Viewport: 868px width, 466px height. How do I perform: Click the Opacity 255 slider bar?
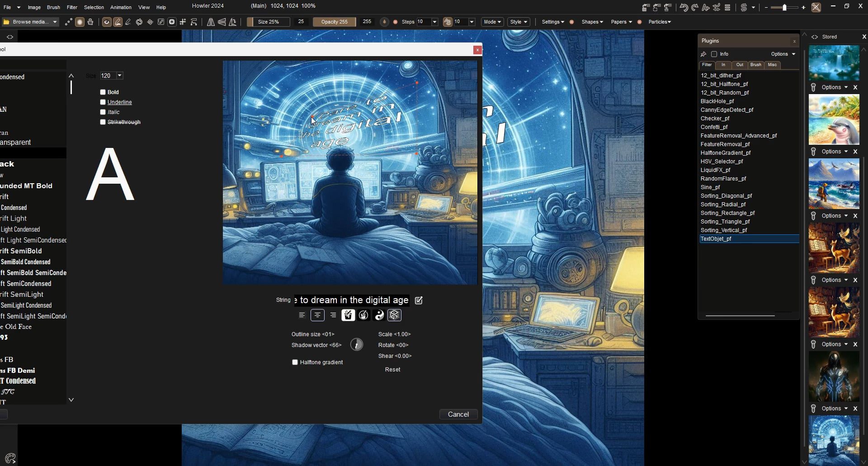pos(334,22)
